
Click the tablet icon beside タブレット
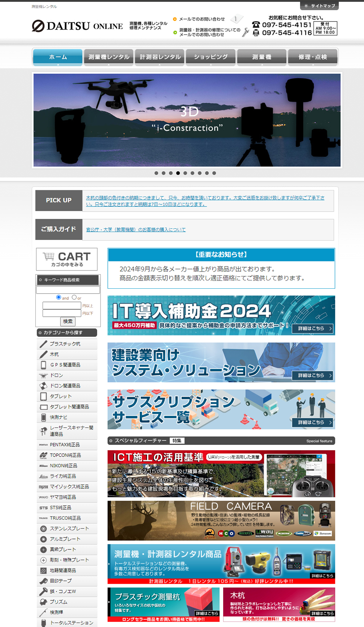[x=43, y=396]
